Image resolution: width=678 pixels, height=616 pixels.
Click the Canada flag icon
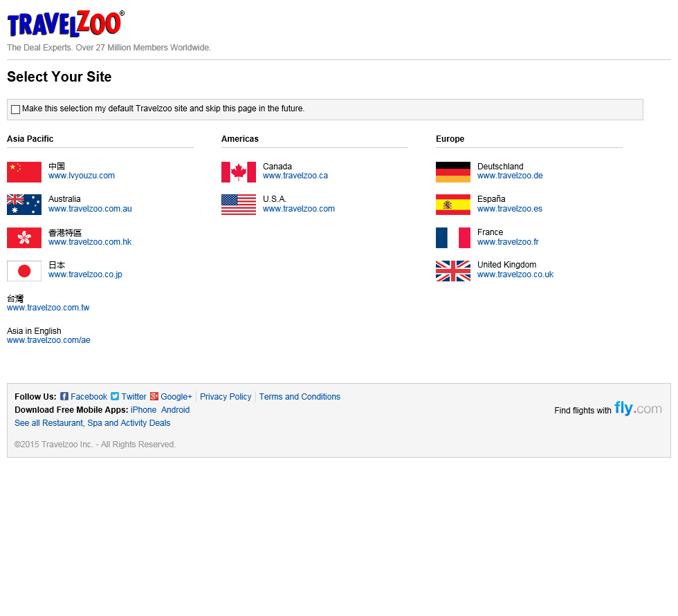239,172
